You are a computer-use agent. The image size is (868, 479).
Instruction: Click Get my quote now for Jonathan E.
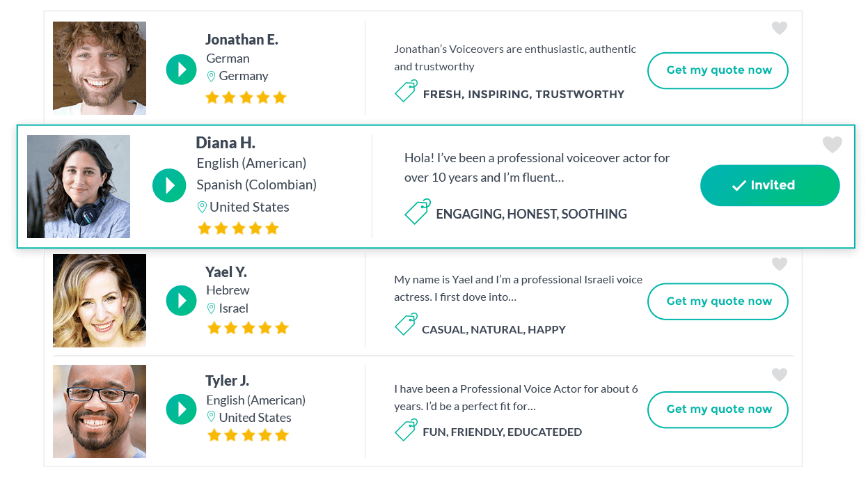718,70
